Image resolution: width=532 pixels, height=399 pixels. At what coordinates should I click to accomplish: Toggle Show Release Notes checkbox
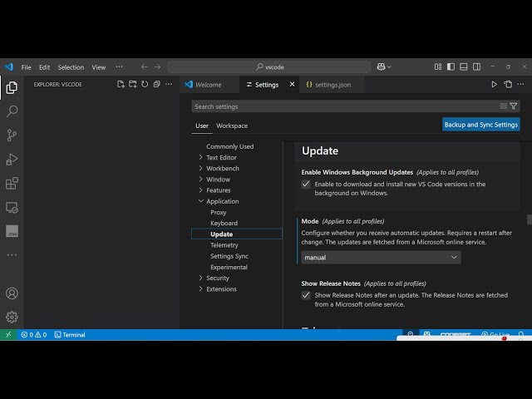tap(306, 296)
